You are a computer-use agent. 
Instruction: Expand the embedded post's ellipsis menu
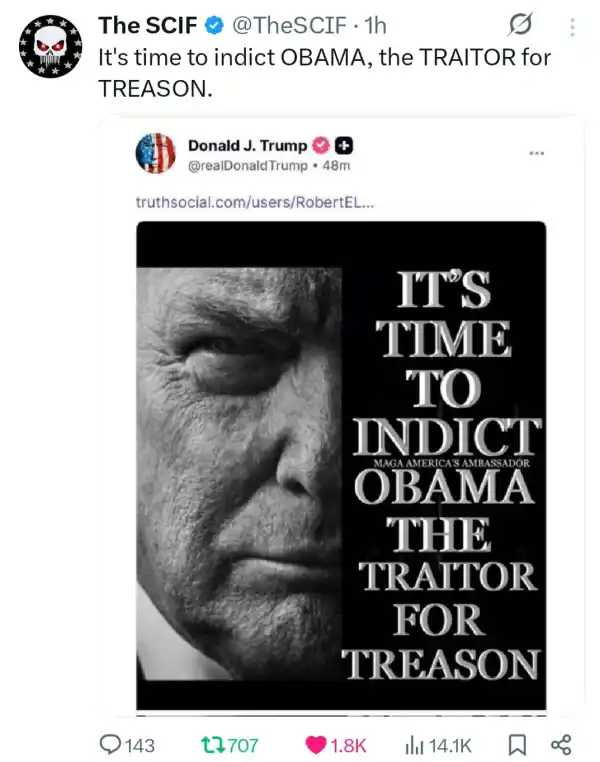(537, 153)
